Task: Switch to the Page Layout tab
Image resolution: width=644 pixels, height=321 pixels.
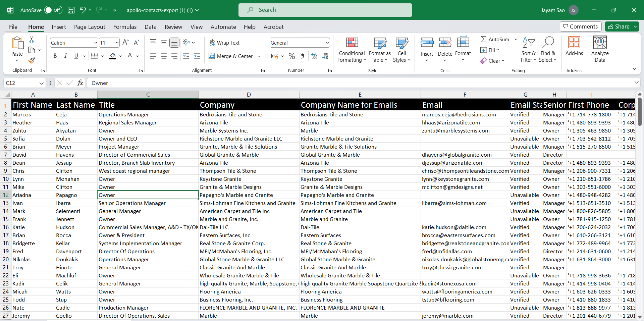Action: tap(90, 27)
